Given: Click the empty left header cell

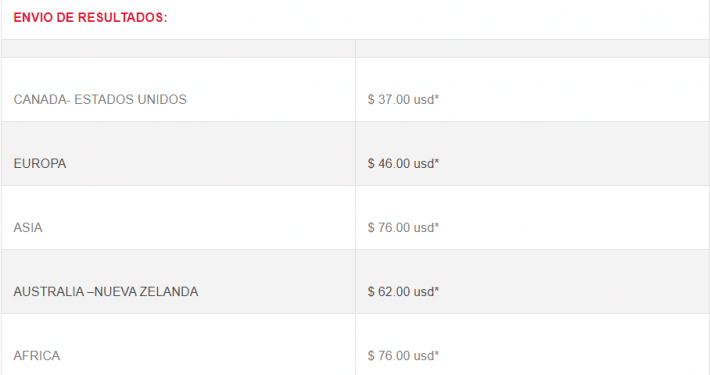Looking at the screenshot, I should (178, 48).
